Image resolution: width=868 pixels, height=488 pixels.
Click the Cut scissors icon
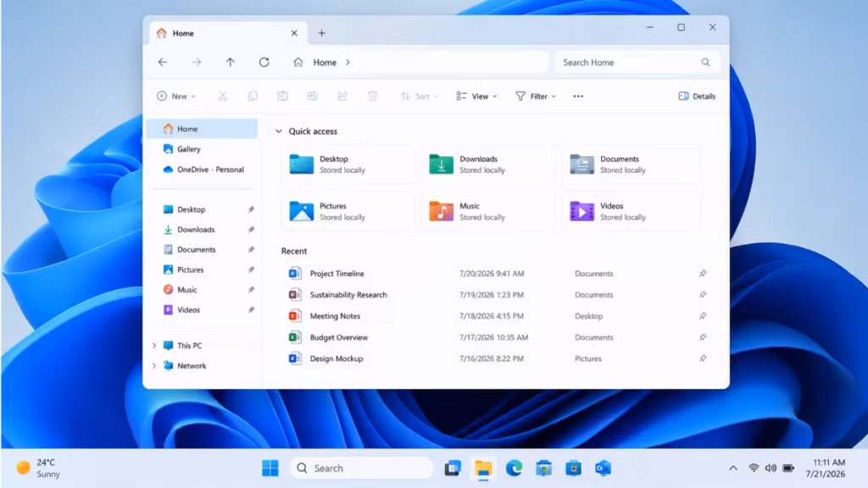pos(223,97)
